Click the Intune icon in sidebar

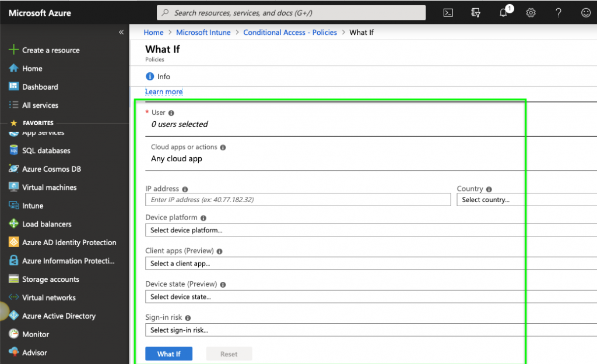tap(14, 206)
